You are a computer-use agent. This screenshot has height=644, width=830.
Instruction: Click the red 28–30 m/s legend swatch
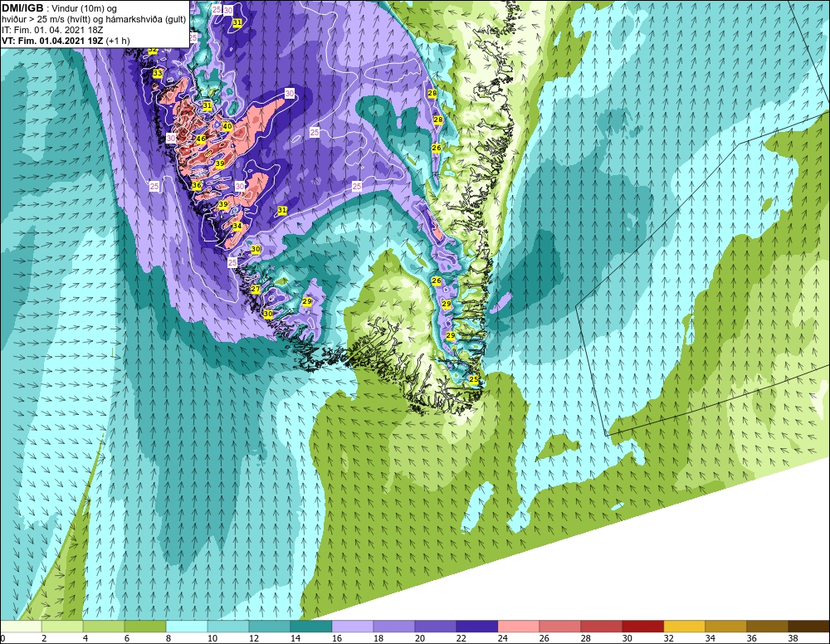(601, 627)
